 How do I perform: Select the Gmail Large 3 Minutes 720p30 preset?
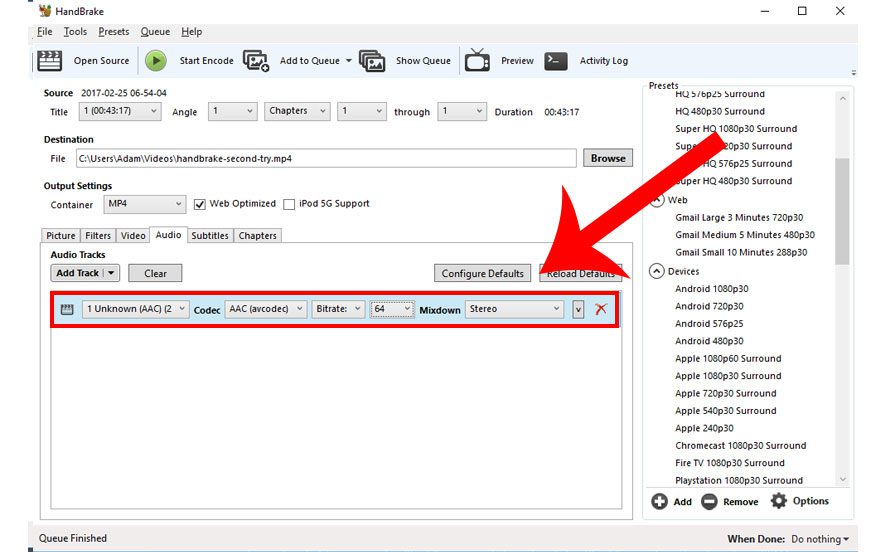739,218
